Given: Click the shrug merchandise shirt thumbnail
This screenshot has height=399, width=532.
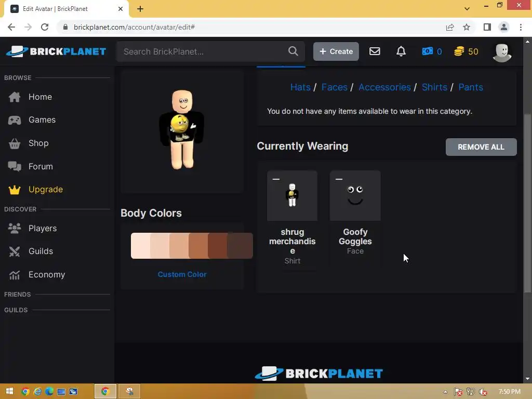Looking at the screenshot, I should [x=292, y=196].
